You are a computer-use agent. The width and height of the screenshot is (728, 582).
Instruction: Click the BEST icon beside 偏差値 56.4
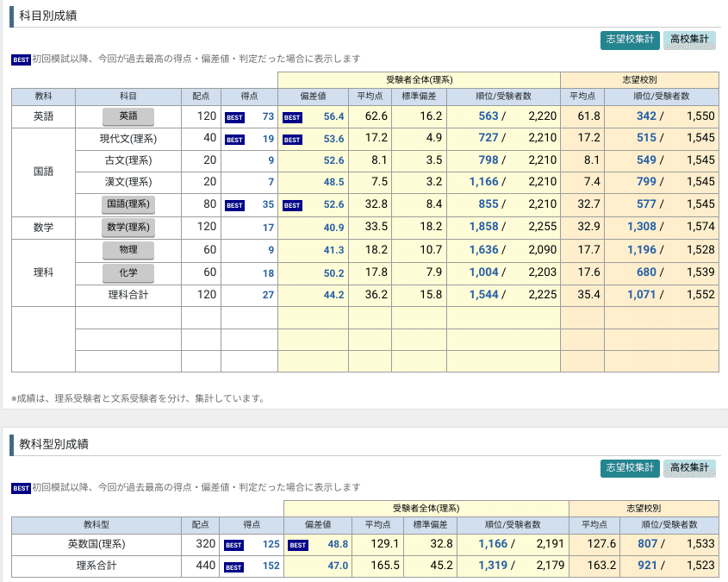292,117
